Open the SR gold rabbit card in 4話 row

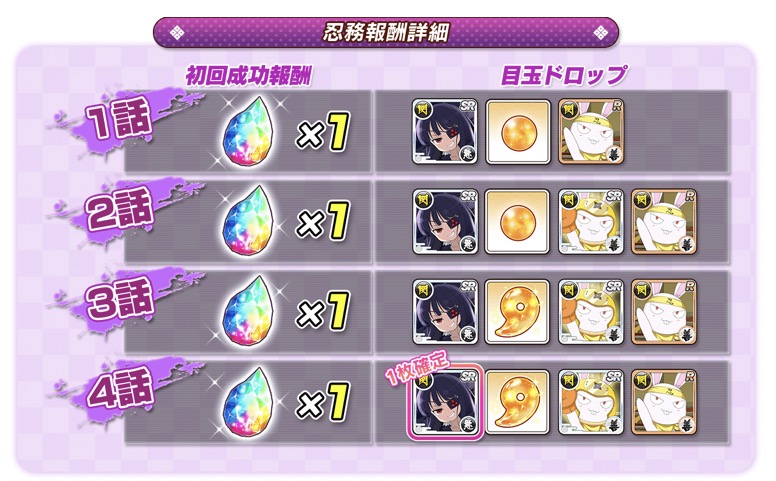591,402
